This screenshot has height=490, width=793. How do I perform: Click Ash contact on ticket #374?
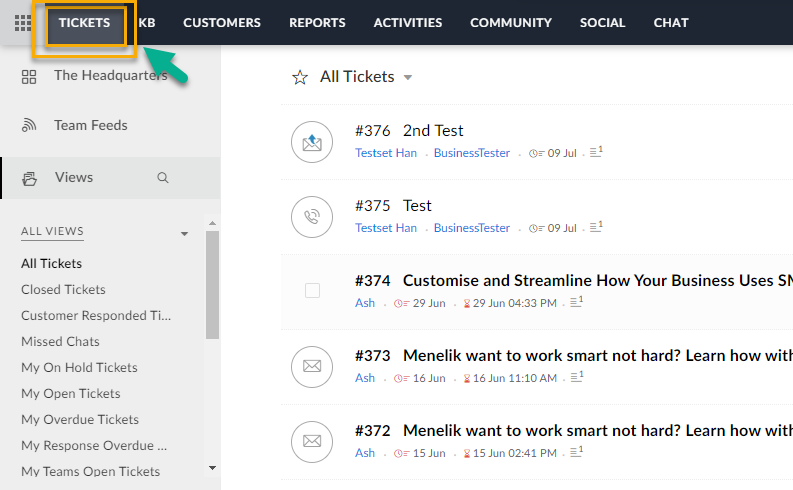tap(365, 303)
